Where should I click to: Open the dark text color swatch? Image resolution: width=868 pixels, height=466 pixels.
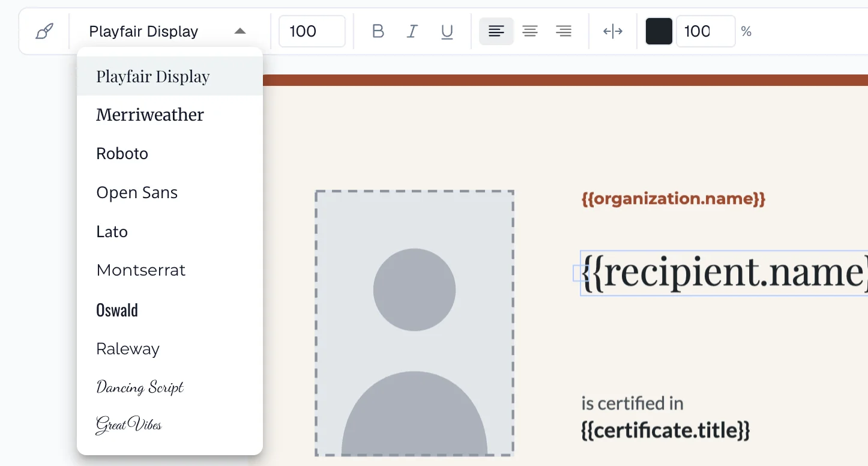pyautogui.click(x=659, y=31)
